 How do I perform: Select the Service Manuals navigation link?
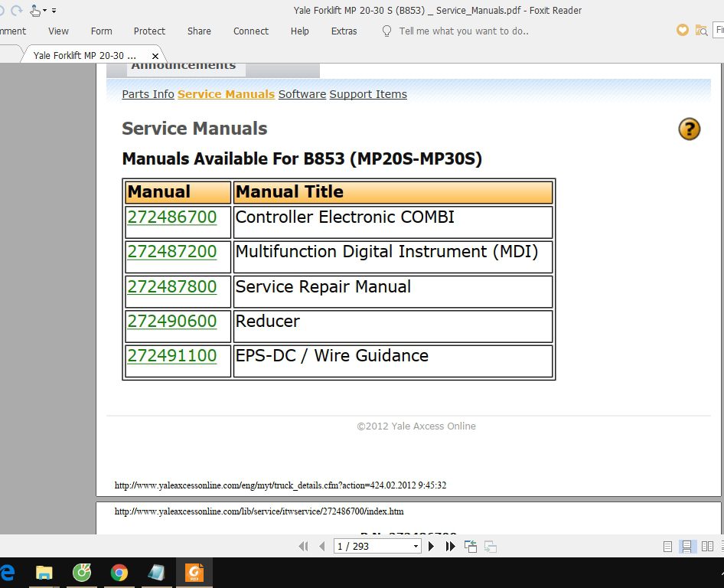[226, 93]
